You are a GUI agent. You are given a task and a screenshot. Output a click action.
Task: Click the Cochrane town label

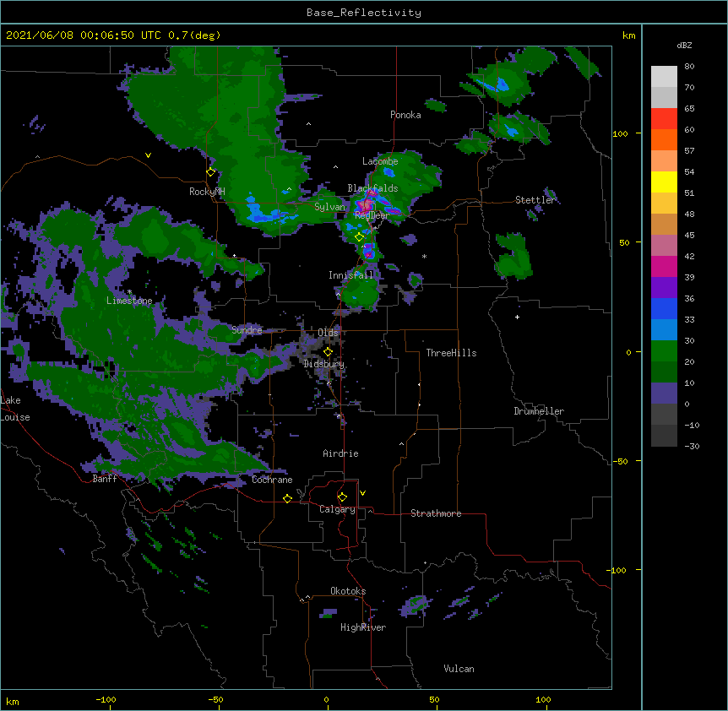(272, 480)
